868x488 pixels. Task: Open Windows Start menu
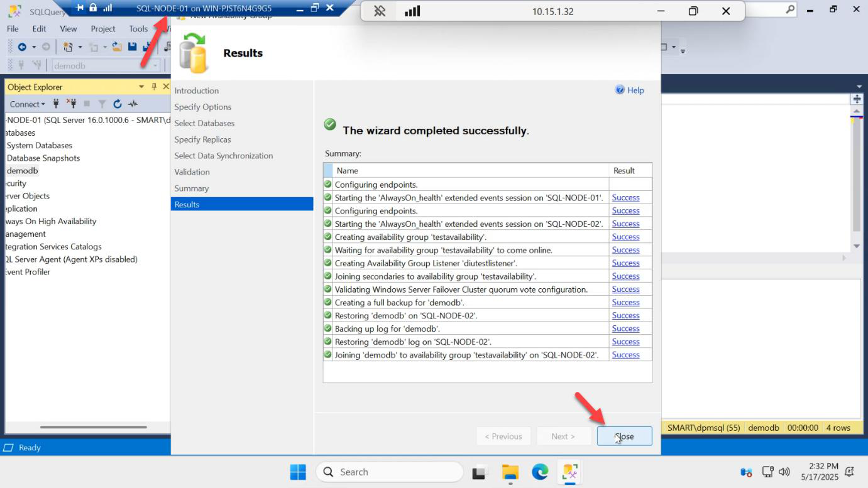click(298, 472)
